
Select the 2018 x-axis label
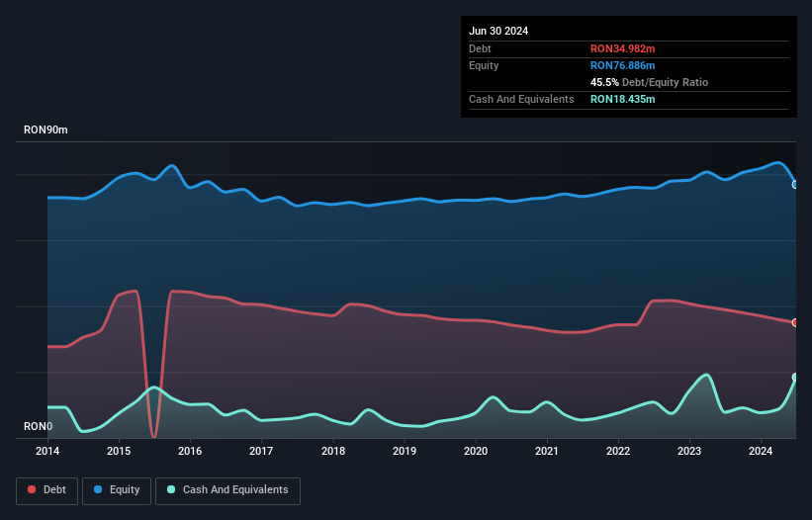(333, 451)
